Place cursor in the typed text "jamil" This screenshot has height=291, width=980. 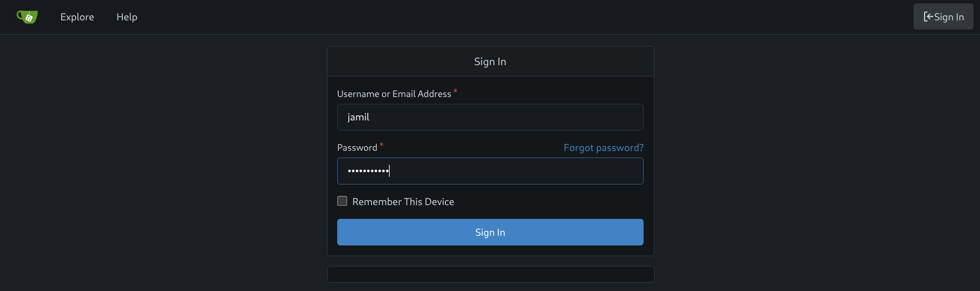[358, 117]
